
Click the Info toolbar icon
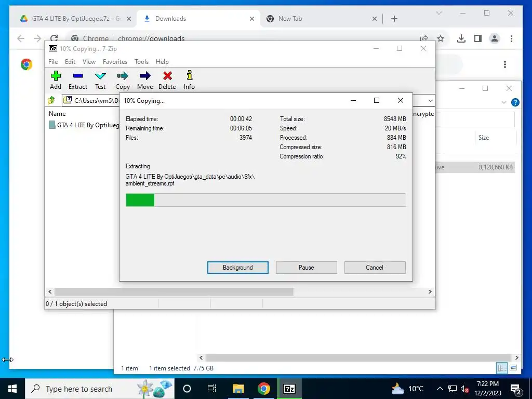[189, 80]
